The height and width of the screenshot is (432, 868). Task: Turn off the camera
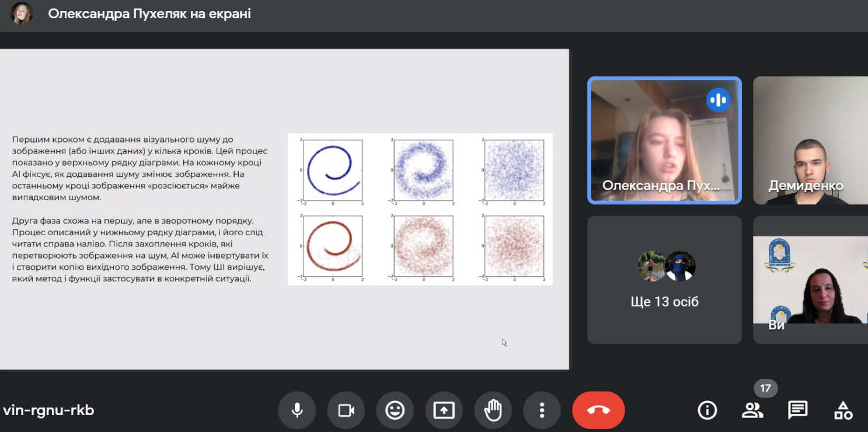click(346, 410)
